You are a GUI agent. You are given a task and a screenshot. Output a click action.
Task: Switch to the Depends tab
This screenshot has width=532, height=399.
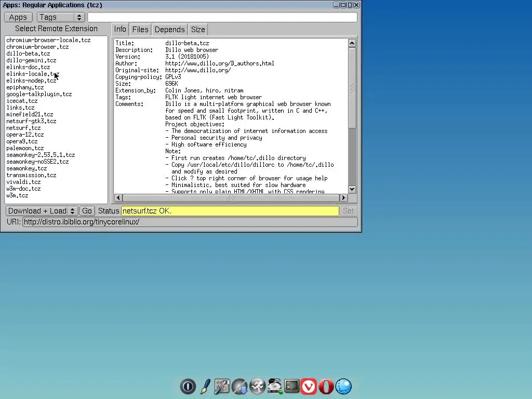[x=170, y=30]
